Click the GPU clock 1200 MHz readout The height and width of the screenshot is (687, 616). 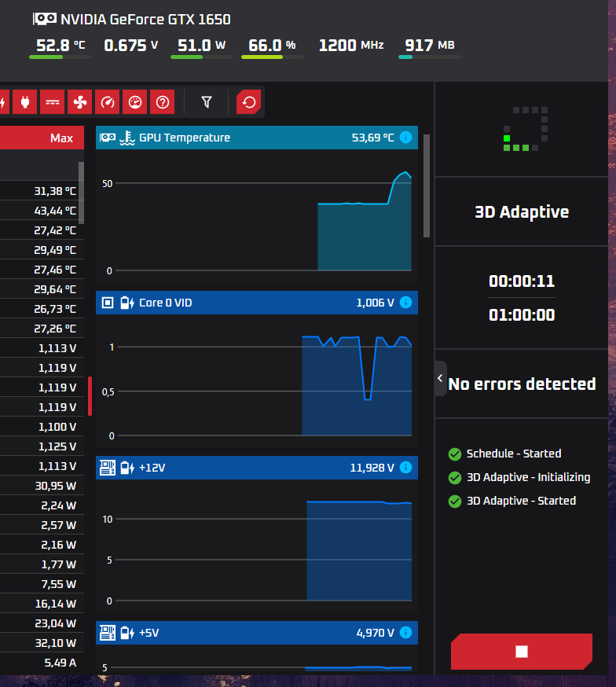point(351,45)
